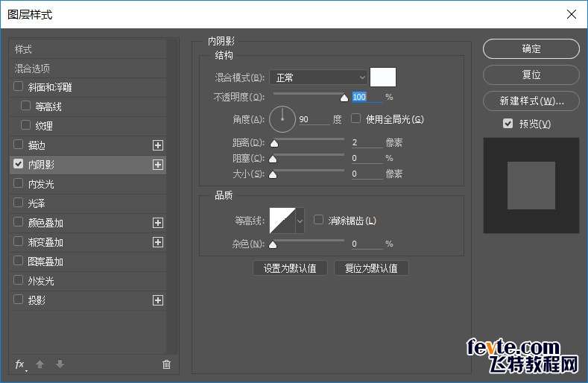Click the move effect up arrow
Viewport: 588px width, 383px height.
[x=39, y=364]
